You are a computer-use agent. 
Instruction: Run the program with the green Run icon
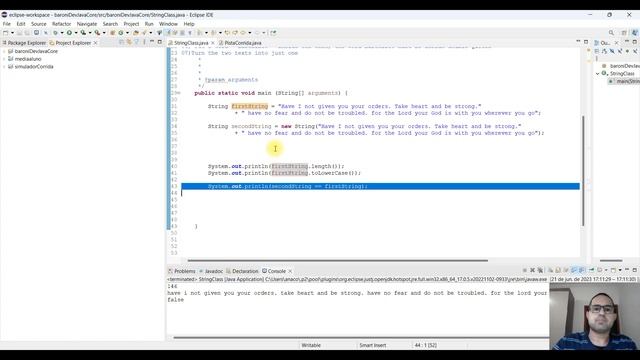(x=69, y=33)
